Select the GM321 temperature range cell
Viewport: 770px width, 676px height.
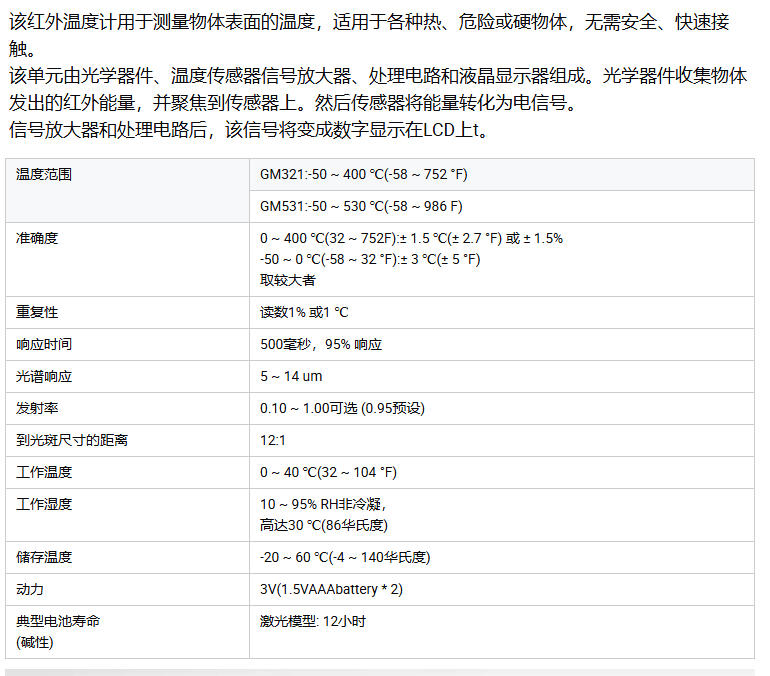point(363,174)
